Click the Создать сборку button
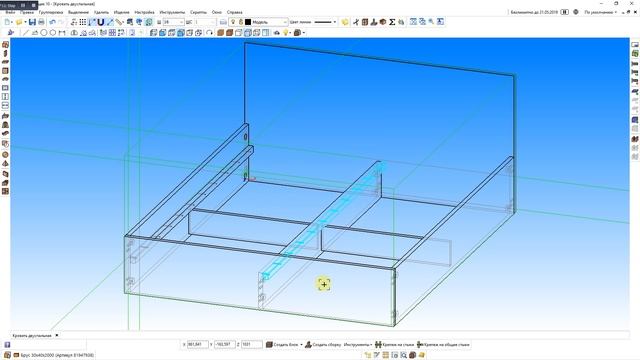This screenshot has height=360, width=640. (323, 345)
